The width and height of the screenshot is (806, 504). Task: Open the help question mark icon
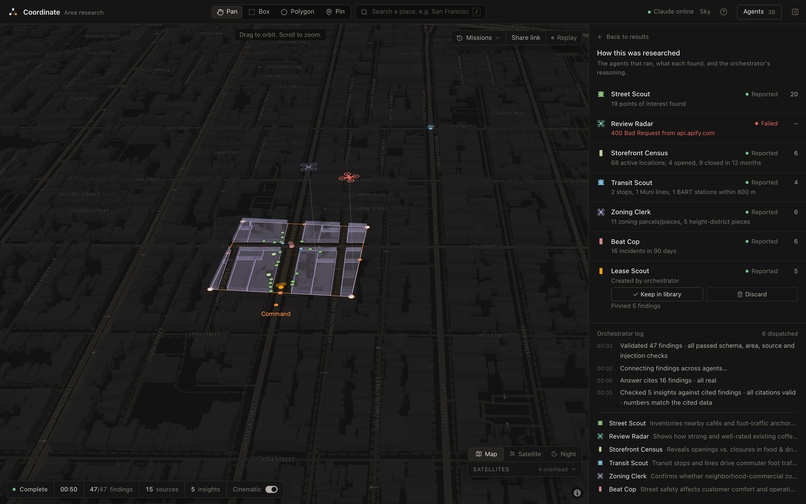tap(723, 12)
